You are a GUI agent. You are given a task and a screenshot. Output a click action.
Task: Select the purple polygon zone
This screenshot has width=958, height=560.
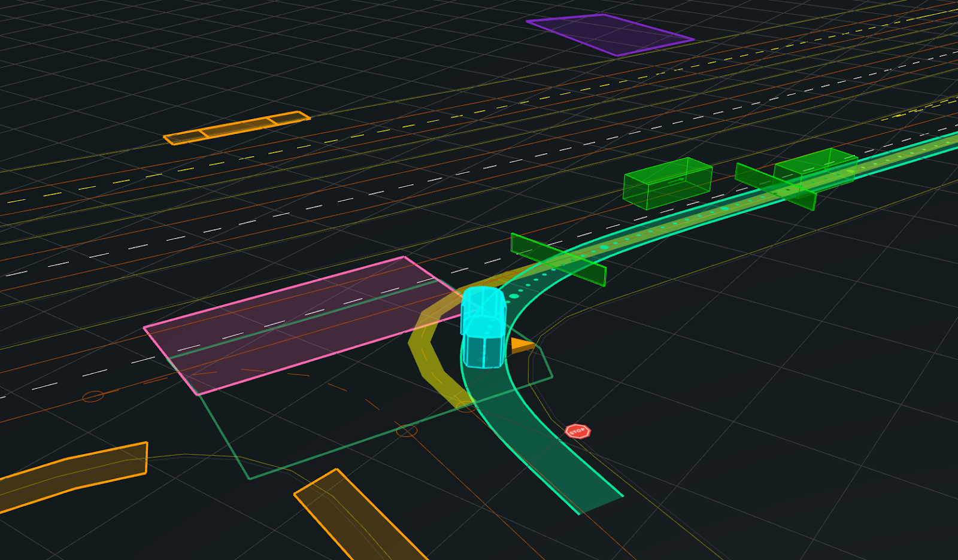pyautogui.click(x=611, y=35)
